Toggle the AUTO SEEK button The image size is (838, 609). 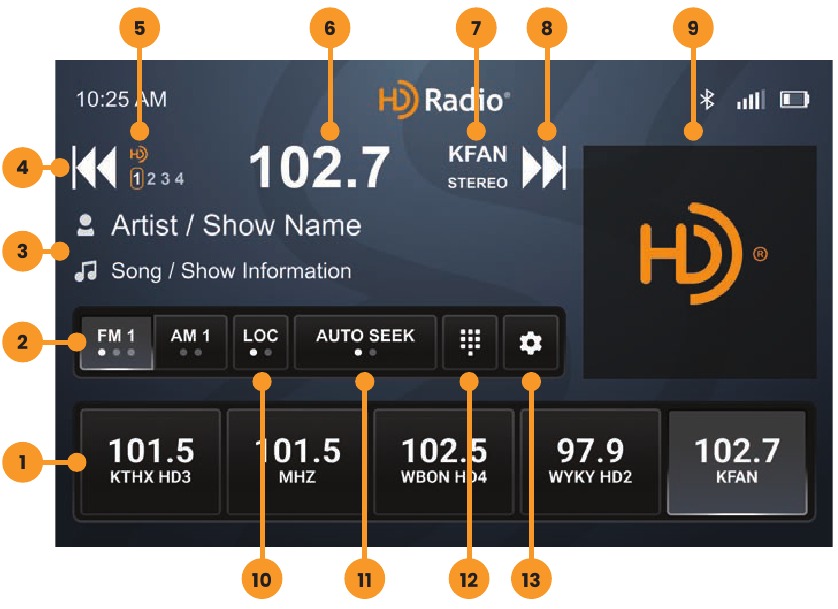[366, 342]
